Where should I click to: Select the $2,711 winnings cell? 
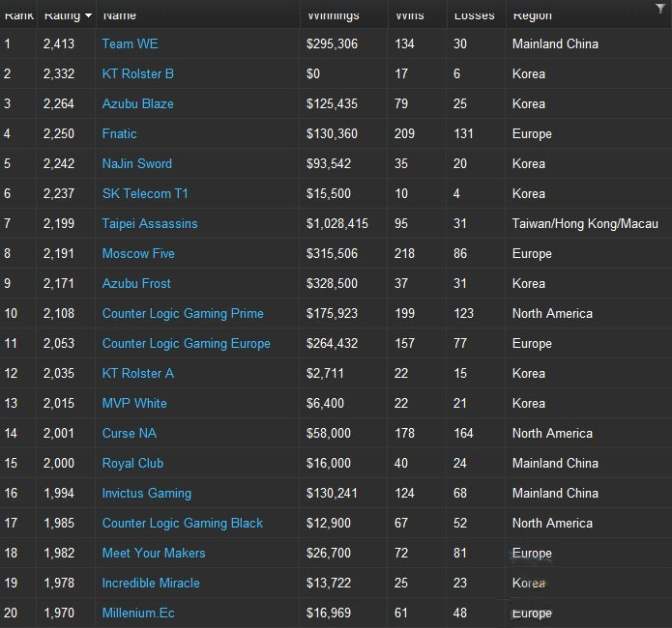pos(325,374)
